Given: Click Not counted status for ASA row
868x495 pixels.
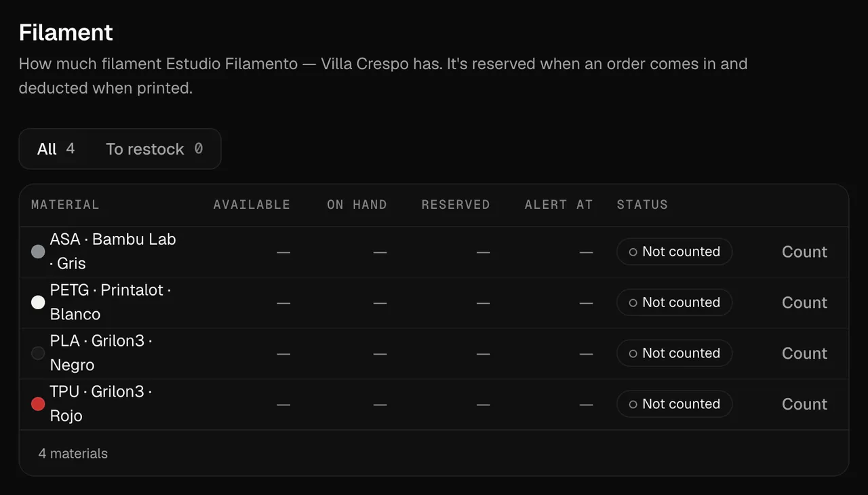Looking at the screenshot, I should pos(674,252).
